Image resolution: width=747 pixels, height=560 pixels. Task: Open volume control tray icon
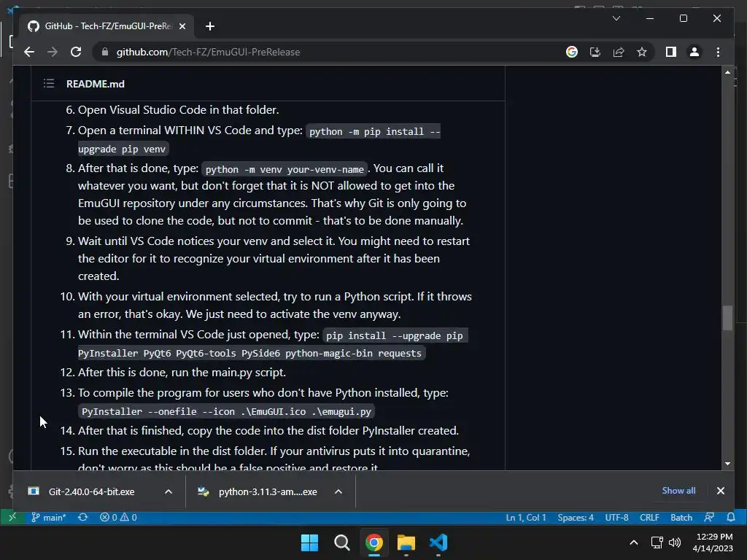tap(675, 542)
